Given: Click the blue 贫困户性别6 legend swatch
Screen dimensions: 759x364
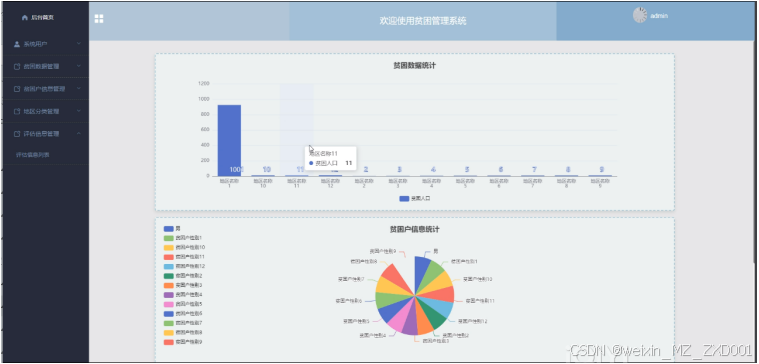Looking at the screenshot, I should point(168,314).
